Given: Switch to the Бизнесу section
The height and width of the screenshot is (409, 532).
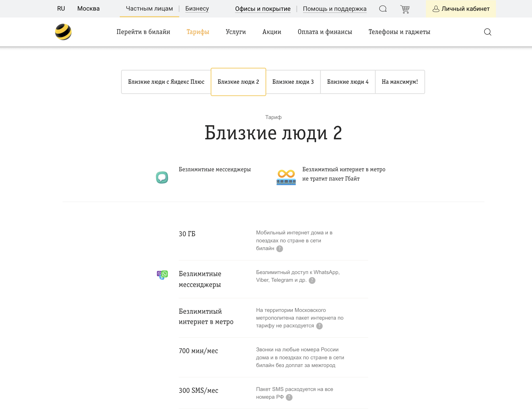Looking at the screenshot, I should pos(197,8).
